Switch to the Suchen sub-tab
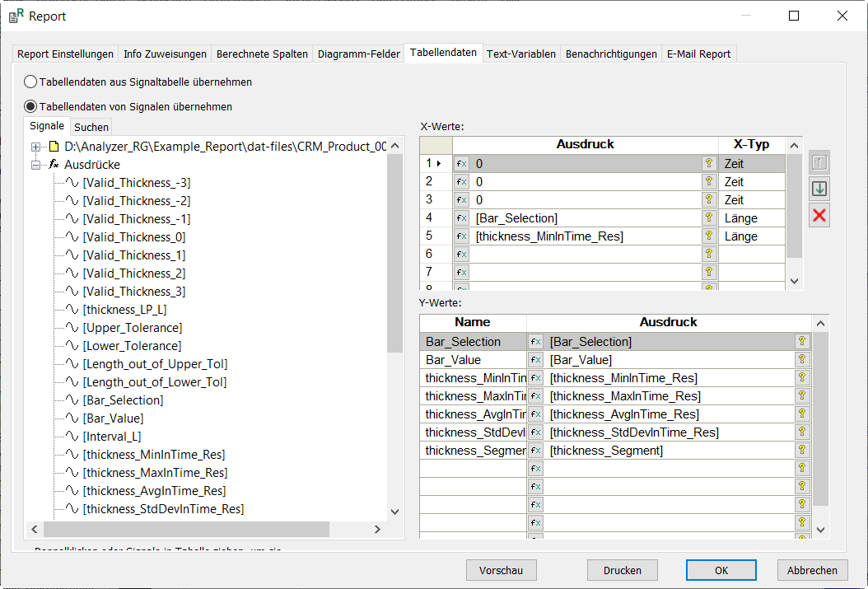Screen dimensions: 868x589 click(x=91, y=127)
